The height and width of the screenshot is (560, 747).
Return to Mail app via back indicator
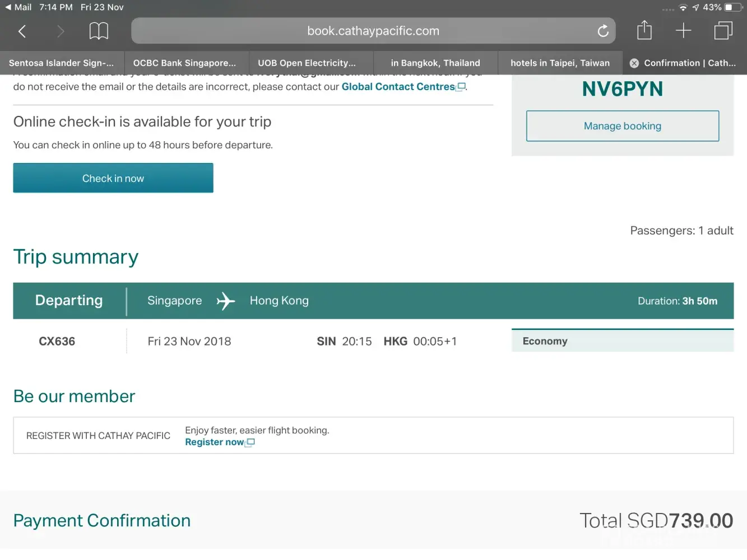18,7
